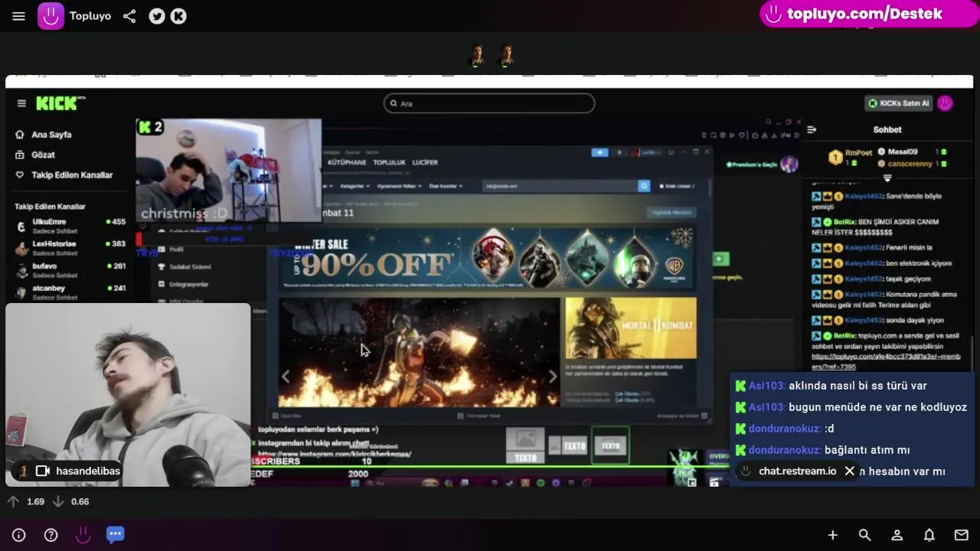This screenshot has height=551, width=980.
Task: Click the Topluyo purple logo icon
Action: click(51, 16)
